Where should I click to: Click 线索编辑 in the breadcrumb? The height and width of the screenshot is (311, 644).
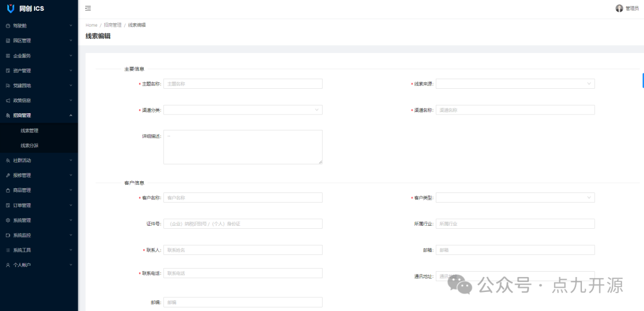[x=137, y=25]
